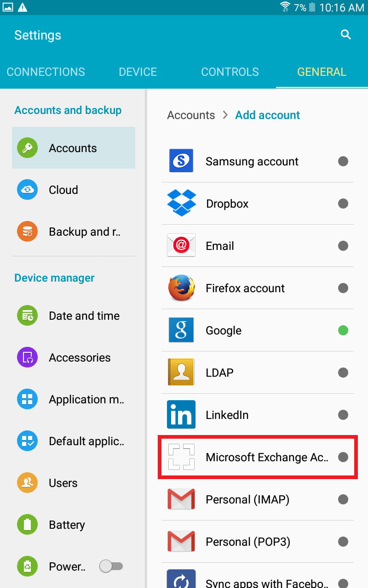Switch to the CONNECTIONS tab
The image size is (368, 588).
pos(46,72)
